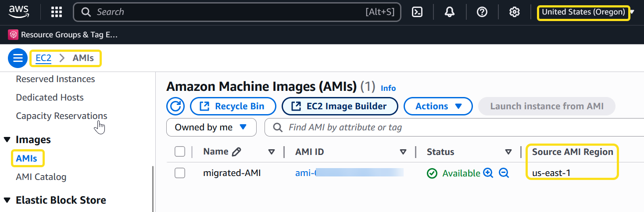Image resolution: width=644 pixels, height=212 pixels.
Task: Click the Recycle Bin button
Action: click(233, 106)
